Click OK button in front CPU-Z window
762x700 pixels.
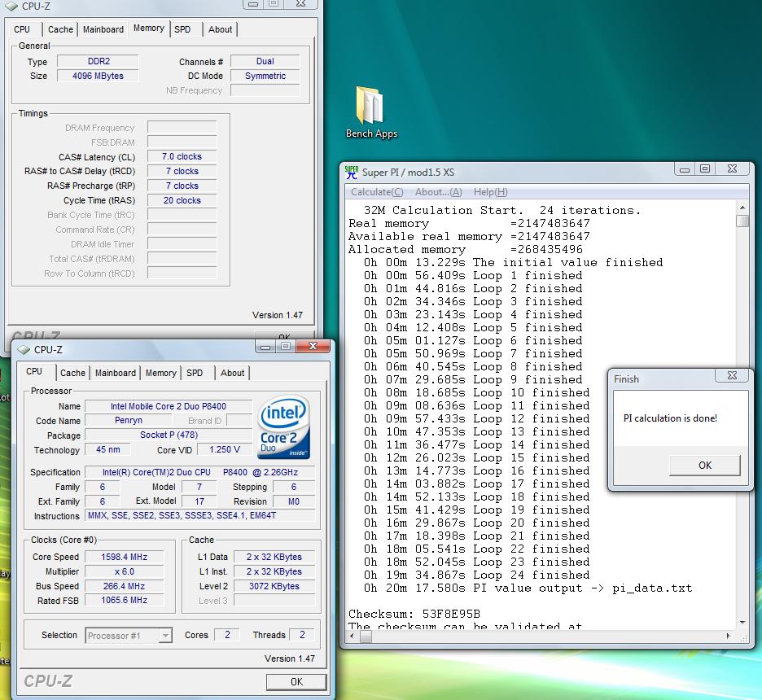point(296,681)
